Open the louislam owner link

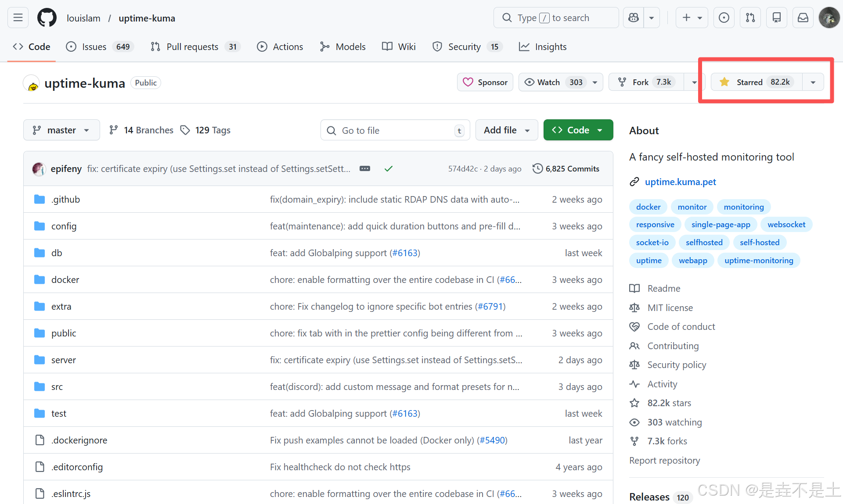point(83,18)
